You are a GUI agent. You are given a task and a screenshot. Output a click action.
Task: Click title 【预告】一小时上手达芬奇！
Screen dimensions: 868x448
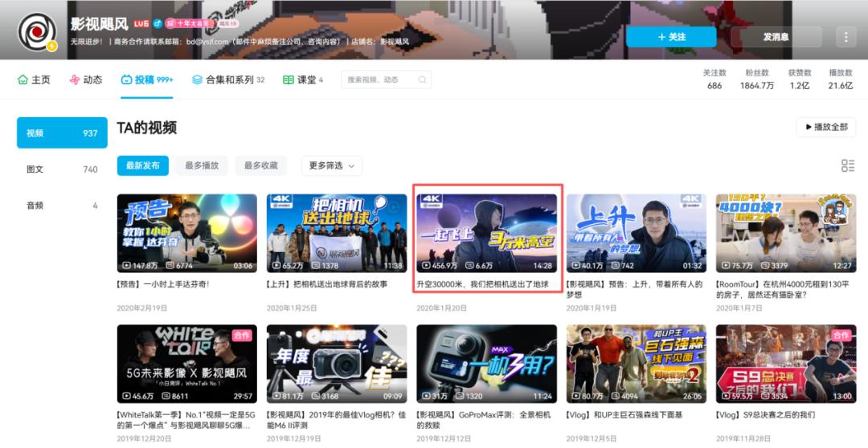coord(163,284)
